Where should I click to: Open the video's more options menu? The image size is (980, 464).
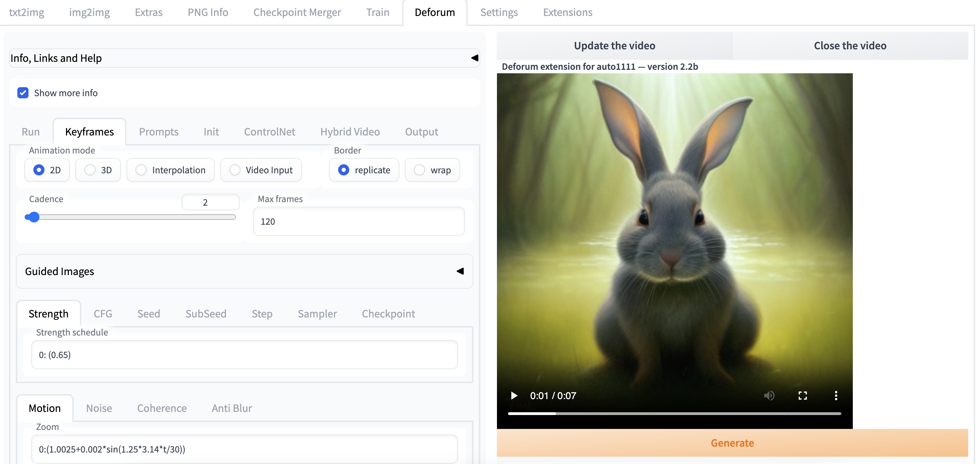pos(836,396)
